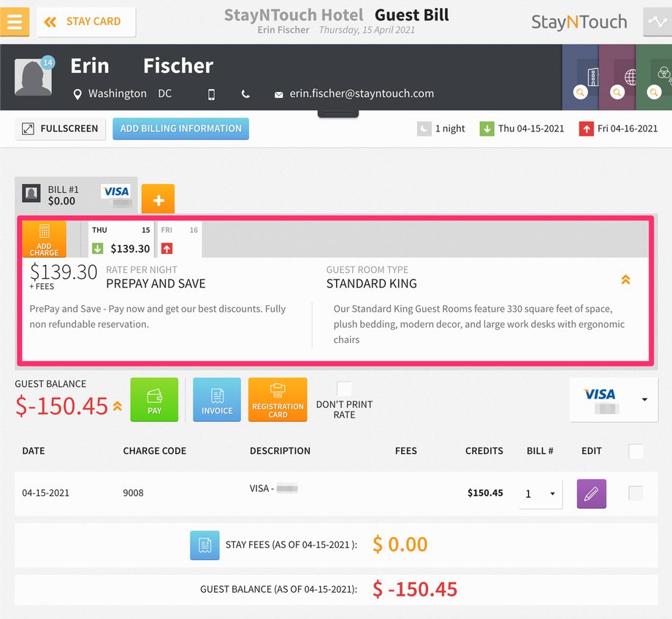672x619 pixels.
Task: Open company card search tab
Action: point(580,77)
